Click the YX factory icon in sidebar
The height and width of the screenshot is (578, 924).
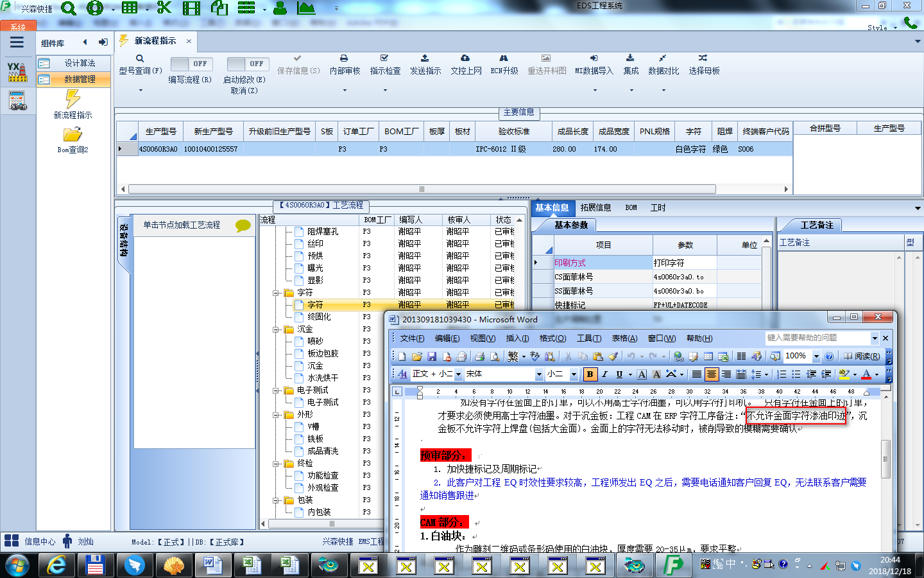coord(17,71)
